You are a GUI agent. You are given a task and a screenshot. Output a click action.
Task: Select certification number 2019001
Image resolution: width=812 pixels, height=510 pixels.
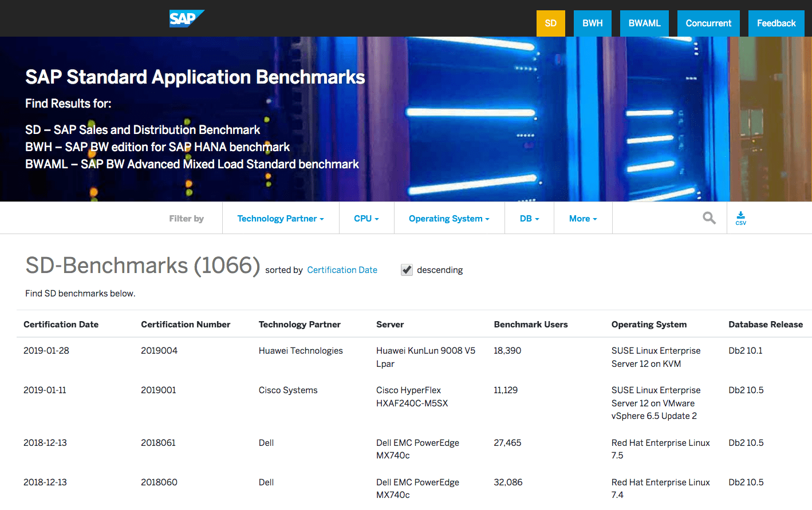pyautogui.click(x=159, y=390)
